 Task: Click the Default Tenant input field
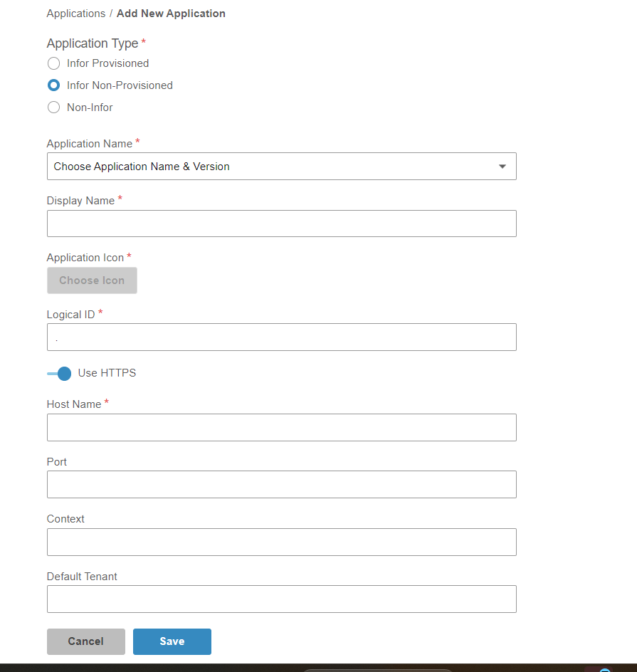click(281, 599)
